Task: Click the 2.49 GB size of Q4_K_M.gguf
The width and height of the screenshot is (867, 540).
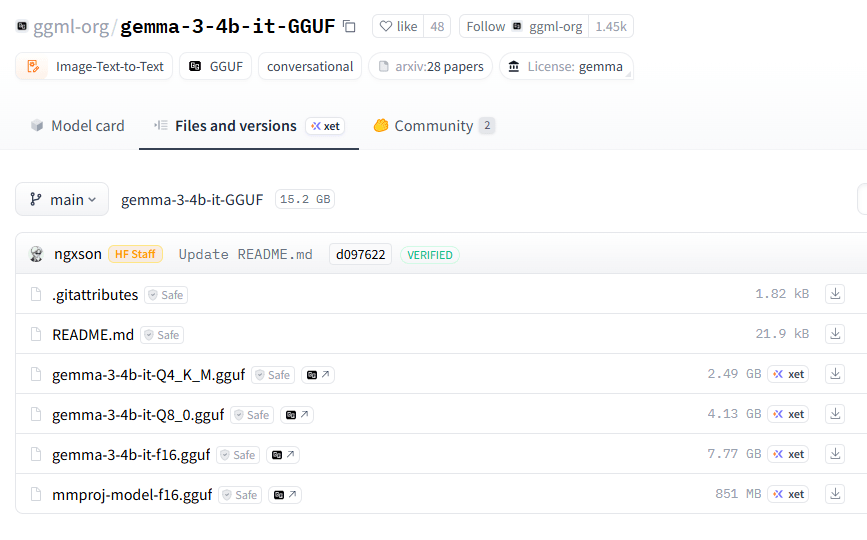Action: [x=734, y=374]
